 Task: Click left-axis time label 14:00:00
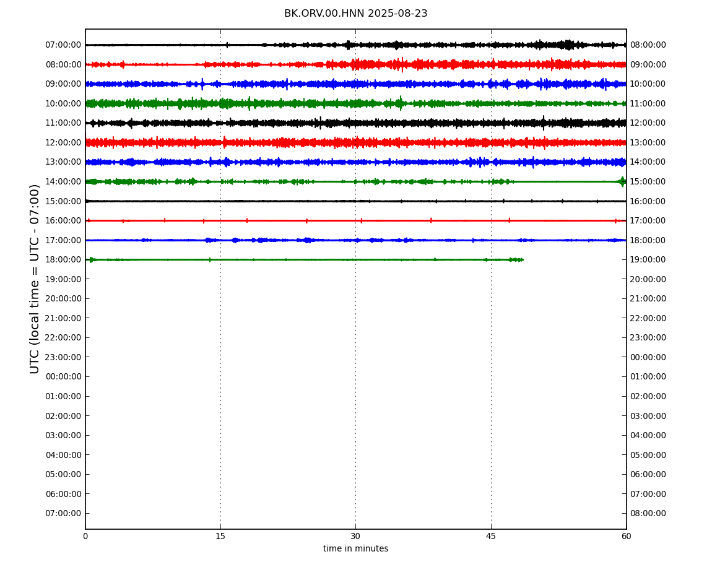coord(63,181)
